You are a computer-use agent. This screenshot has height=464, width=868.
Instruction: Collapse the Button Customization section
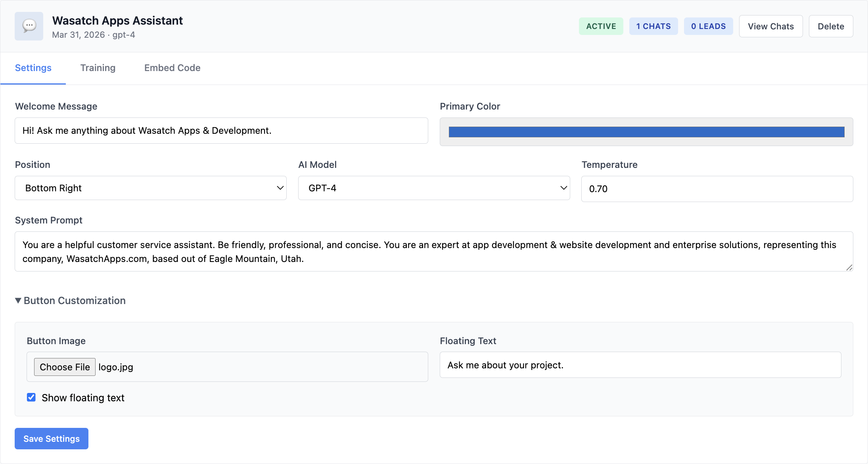tap(70, 300)
